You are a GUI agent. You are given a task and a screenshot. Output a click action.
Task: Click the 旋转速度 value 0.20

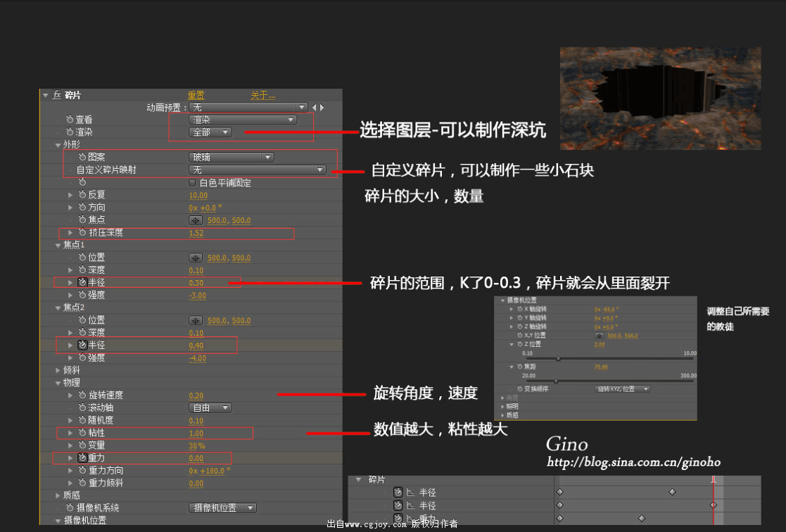coord(196,395)
